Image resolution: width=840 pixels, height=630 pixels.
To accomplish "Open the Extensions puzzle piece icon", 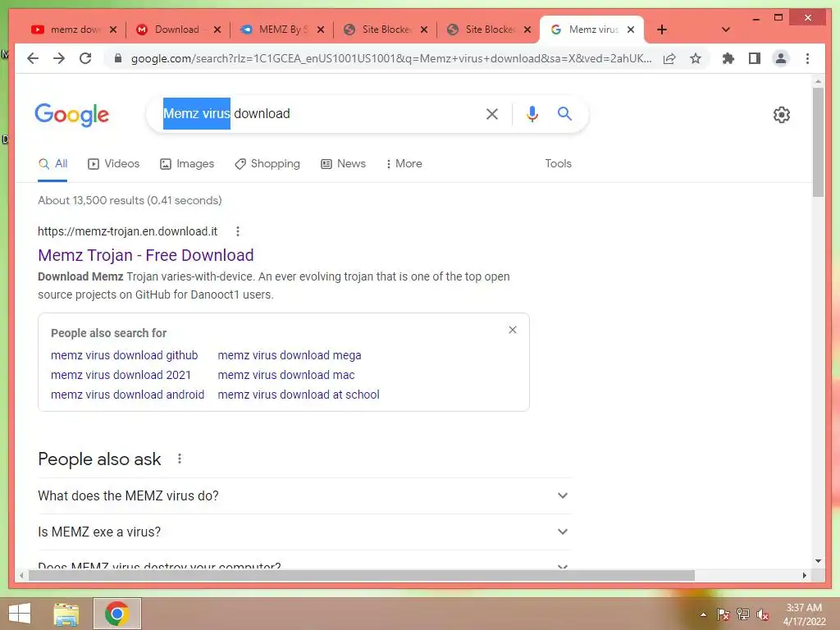I will [728, 58].
